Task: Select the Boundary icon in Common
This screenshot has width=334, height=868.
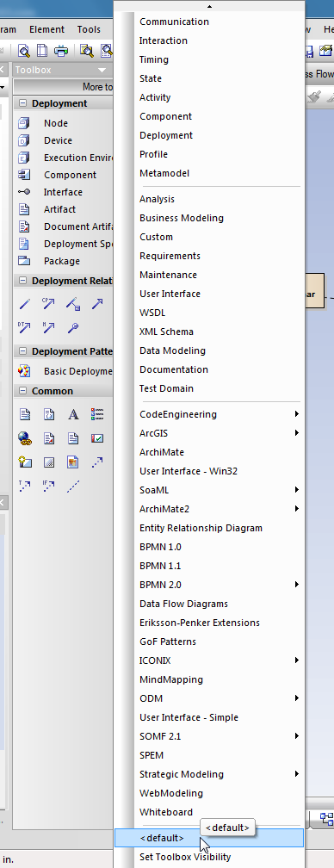Action: pyautogui.click(x=49, y=462)
